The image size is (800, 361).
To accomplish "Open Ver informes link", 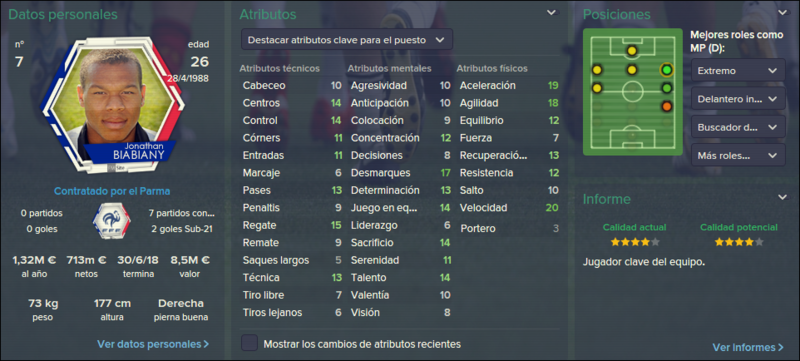I will pyautogui.click(x=748, y=348).
